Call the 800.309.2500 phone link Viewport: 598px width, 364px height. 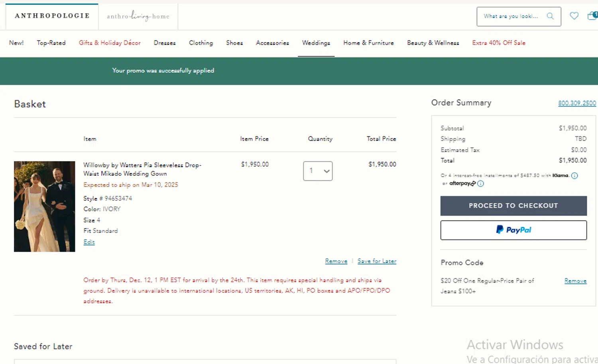[577, 103]
